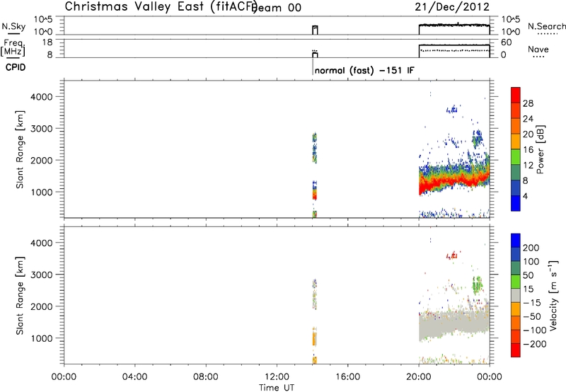
Task: Click the '20:00' time tick label
Action: [418, 377]
